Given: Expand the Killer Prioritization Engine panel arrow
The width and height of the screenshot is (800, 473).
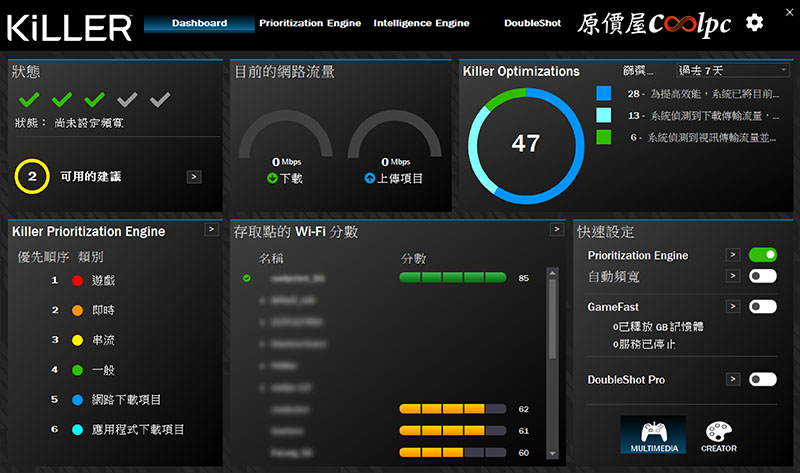Looking at the screenshot, I should pos(211,230).
